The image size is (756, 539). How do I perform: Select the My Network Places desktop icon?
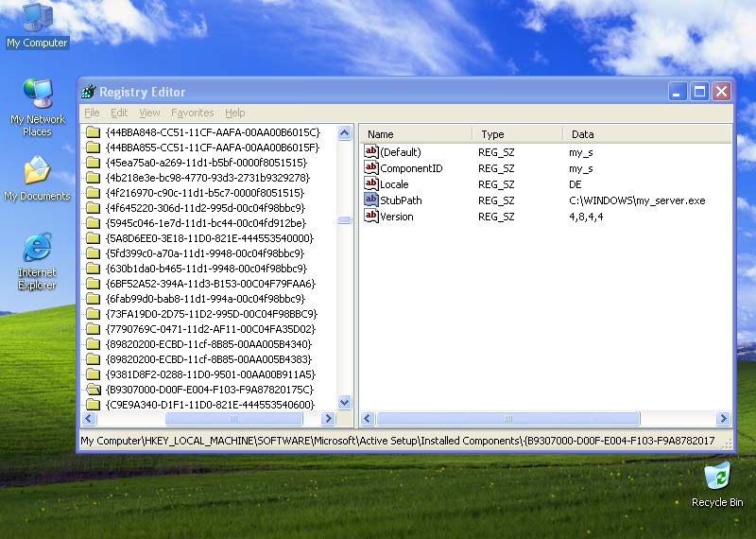37,108
